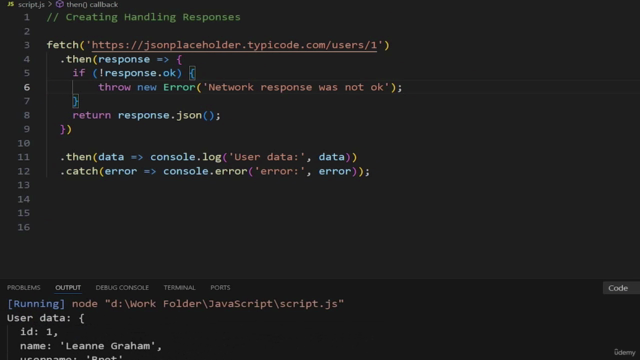The image size is (640, 360).
Task: Open the PORTS tab
Action: click(x=220, y=287)
